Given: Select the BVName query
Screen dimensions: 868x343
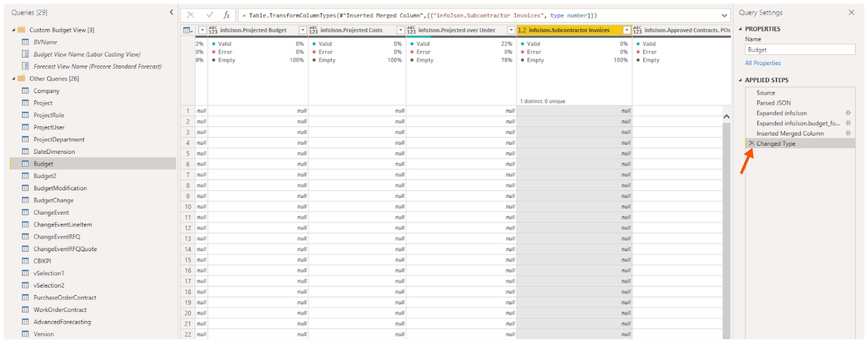Looking at the screenshot, I should (45, 42).
